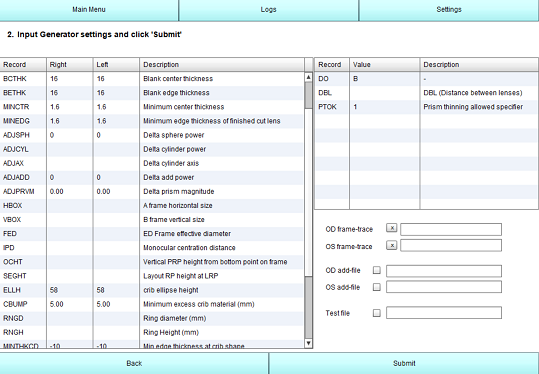Click the Left column header
The image size is (539, 374).
117,65
